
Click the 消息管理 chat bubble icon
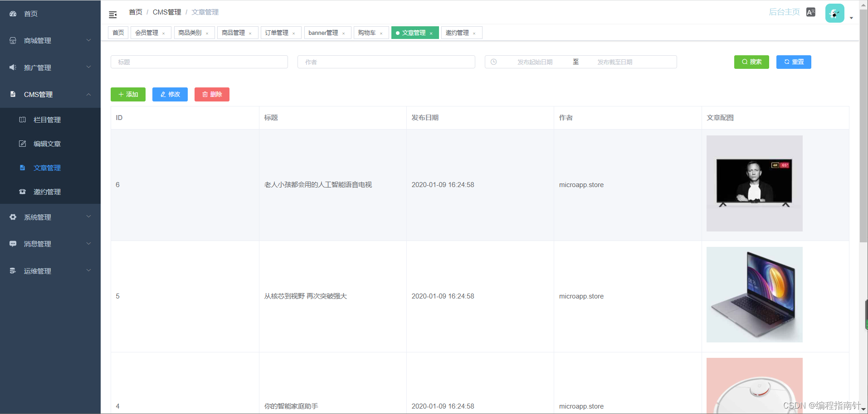pyautogui.click(x=13, y=244)
